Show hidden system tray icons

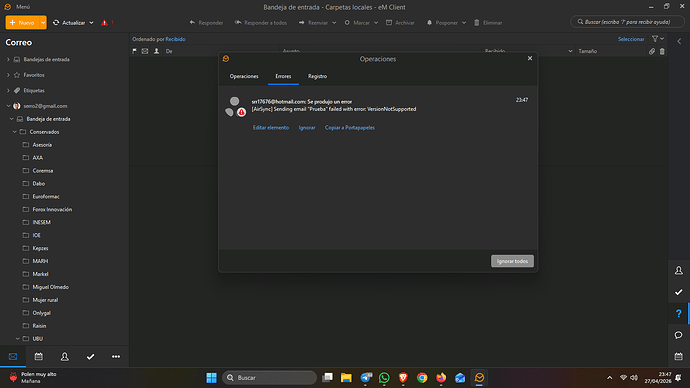609,377
